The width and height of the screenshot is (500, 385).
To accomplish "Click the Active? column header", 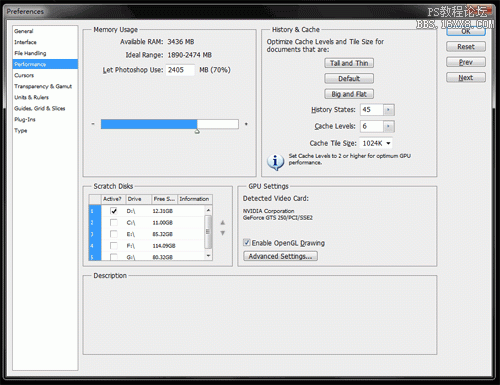I will point(113,199).
